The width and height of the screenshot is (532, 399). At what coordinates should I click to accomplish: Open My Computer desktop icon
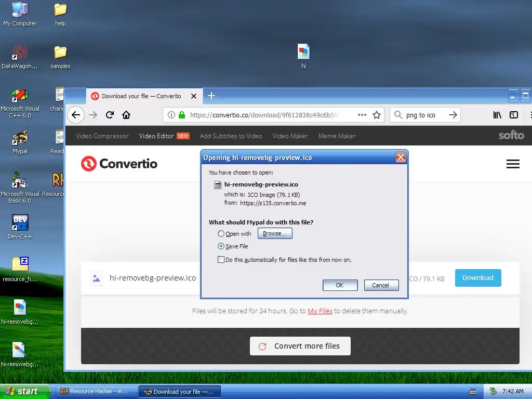(x=20, y=14)
